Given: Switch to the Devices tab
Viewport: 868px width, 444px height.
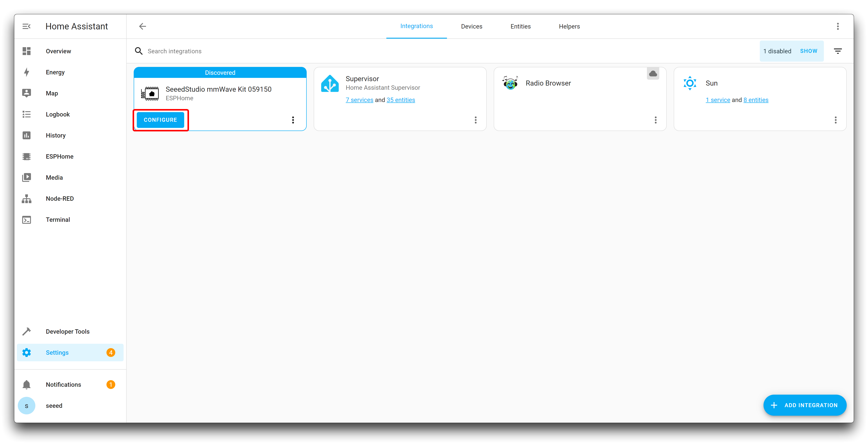Looking at the screenshot, I should tap(471, 26).
